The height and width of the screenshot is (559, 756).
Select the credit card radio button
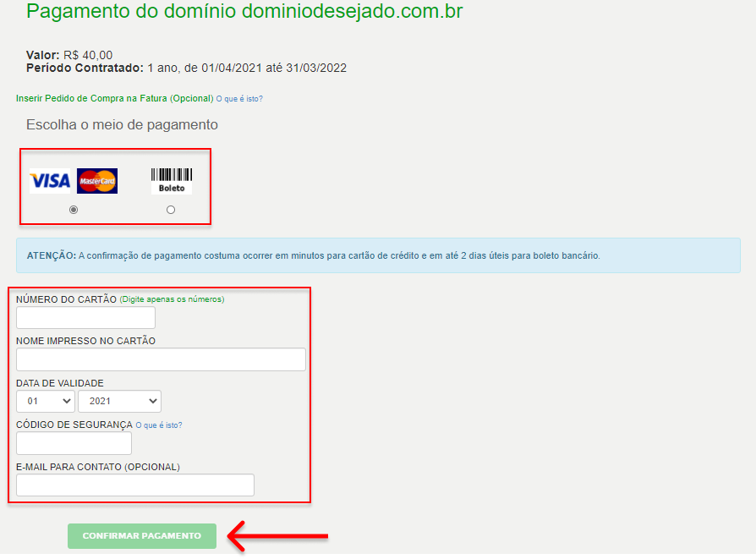(74, 210)
